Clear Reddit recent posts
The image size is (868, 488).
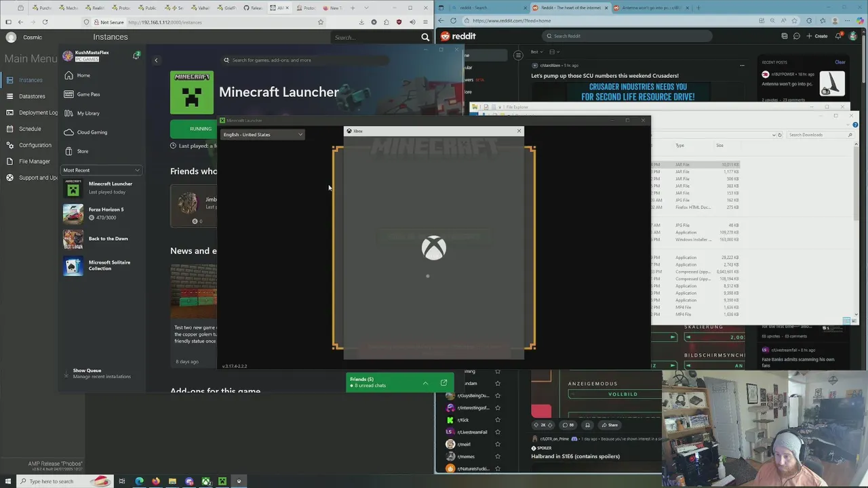[840, 62]
